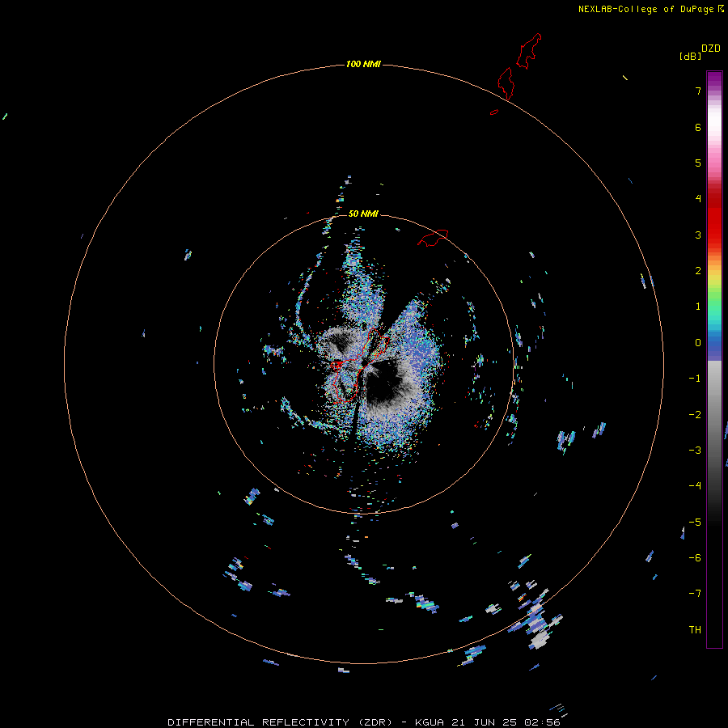Click the colorbar value -7 label
The width and height of the screenshot is (728, 728).
click(695, 594)
